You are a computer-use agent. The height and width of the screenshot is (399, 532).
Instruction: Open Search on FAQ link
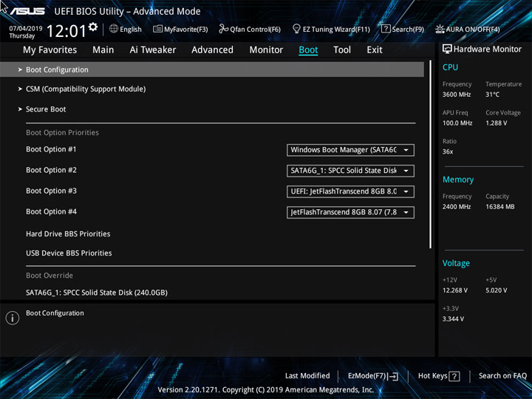(503, 376)
